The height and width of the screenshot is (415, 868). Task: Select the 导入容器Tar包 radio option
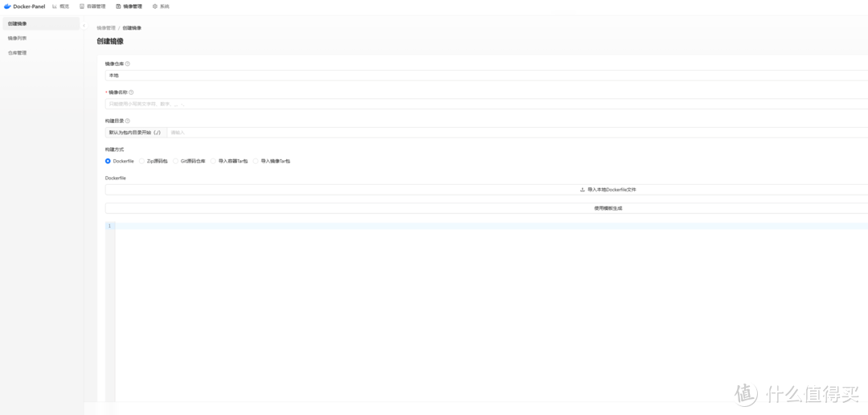214,161
